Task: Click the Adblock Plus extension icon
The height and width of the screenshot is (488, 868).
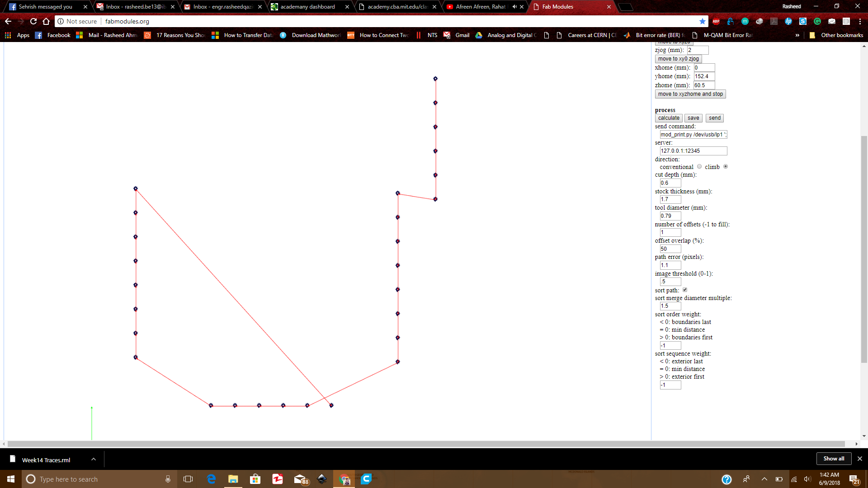Action: point(716,21)
